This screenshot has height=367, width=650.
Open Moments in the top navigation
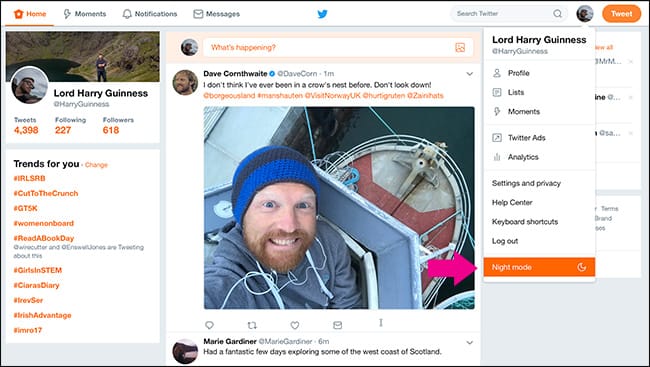[x=84, y=14]
